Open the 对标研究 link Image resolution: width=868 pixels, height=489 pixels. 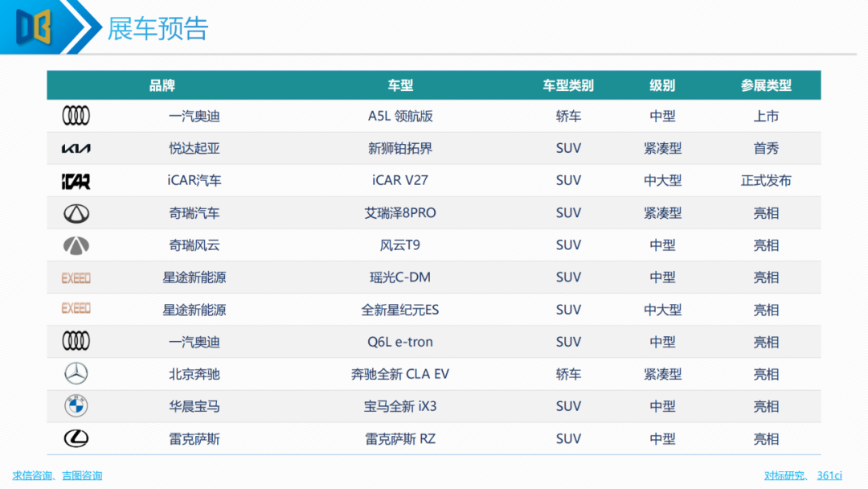point(784,475)
